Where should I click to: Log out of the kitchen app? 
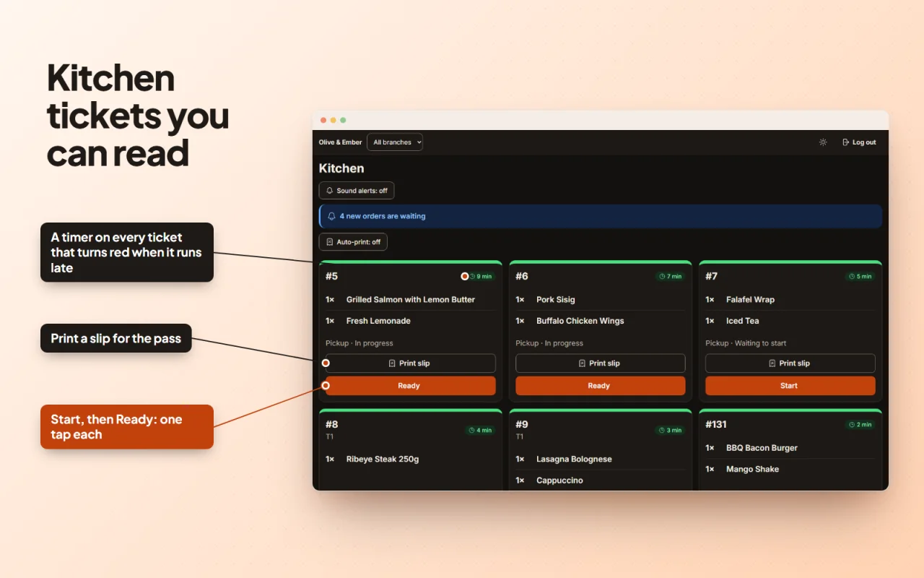pos(859,142)
